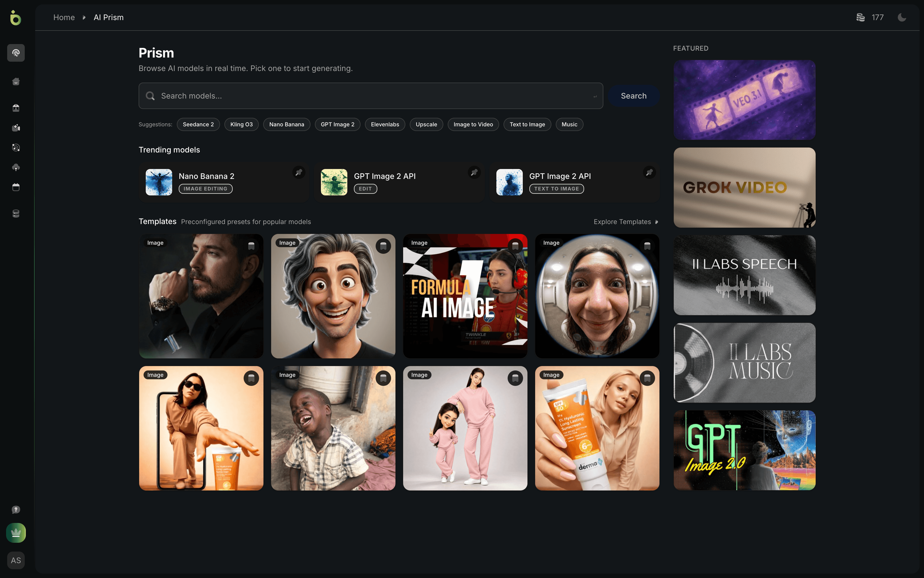Click the green crown upgrade icon
The image size is (924, 578).
coord(16,533)
